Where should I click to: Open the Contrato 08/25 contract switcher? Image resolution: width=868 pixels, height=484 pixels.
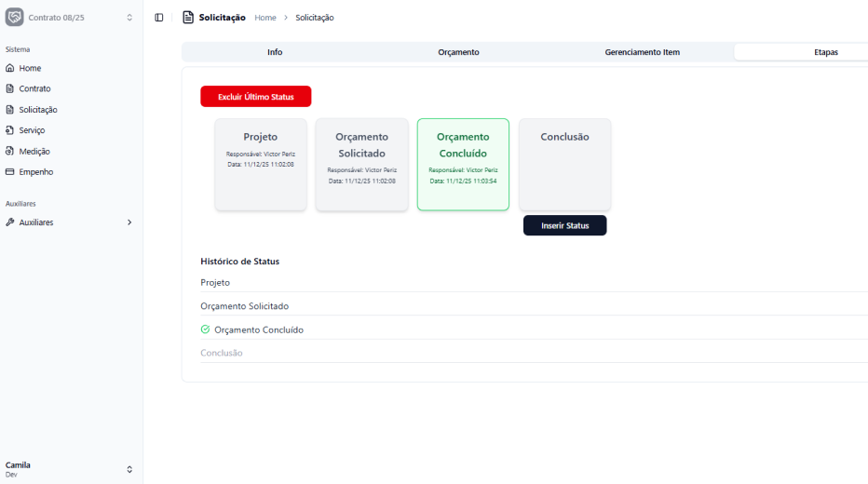coord(129,18)
